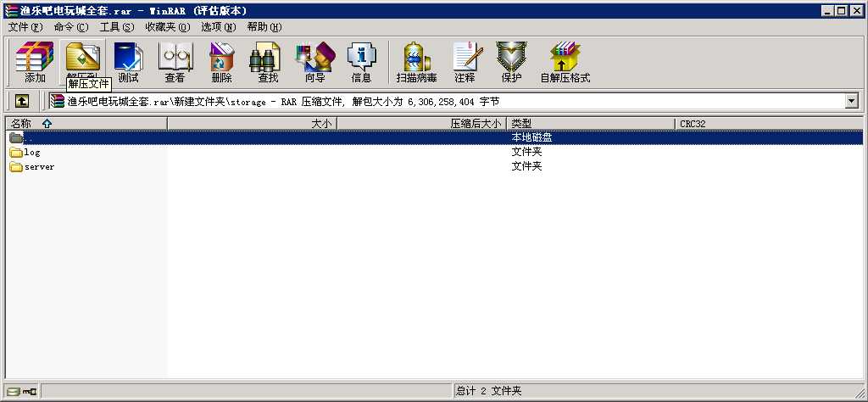Viewport: 868px width, 402px height.
Task: Select the parent '..' folder row
Action: pyautogui.click(x=434, y=138)
